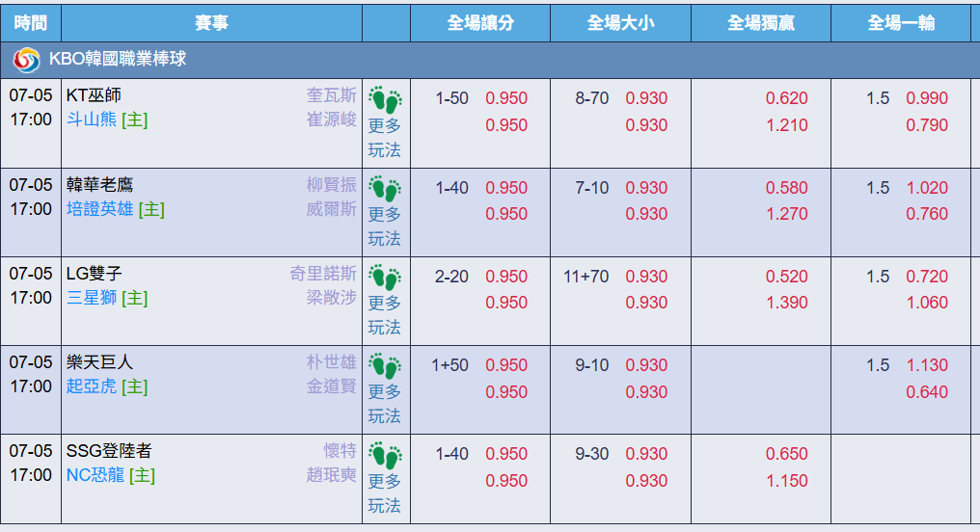Click 更多玩法 link in the SSG登陸者 row

384,493
